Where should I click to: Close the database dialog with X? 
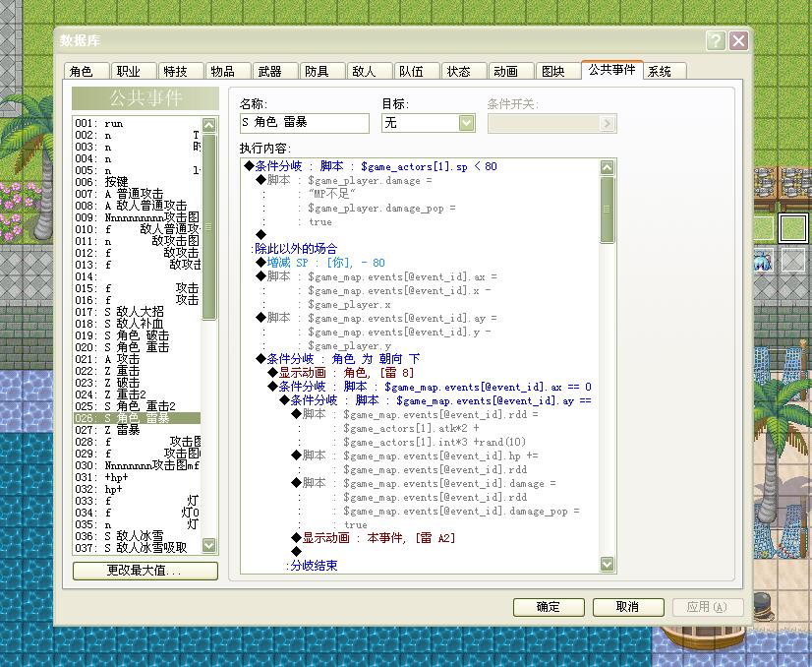[738, 40]
